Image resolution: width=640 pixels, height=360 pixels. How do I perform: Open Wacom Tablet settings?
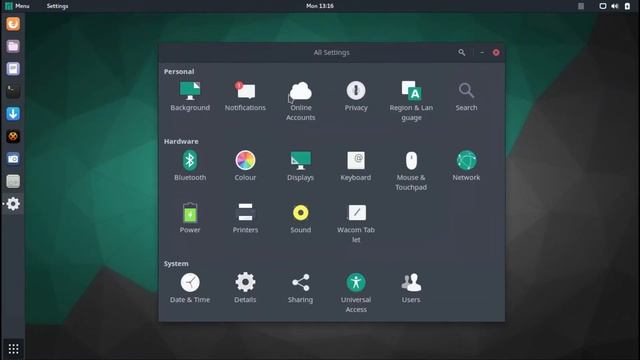pyautogui.click(x=356, y=223)
